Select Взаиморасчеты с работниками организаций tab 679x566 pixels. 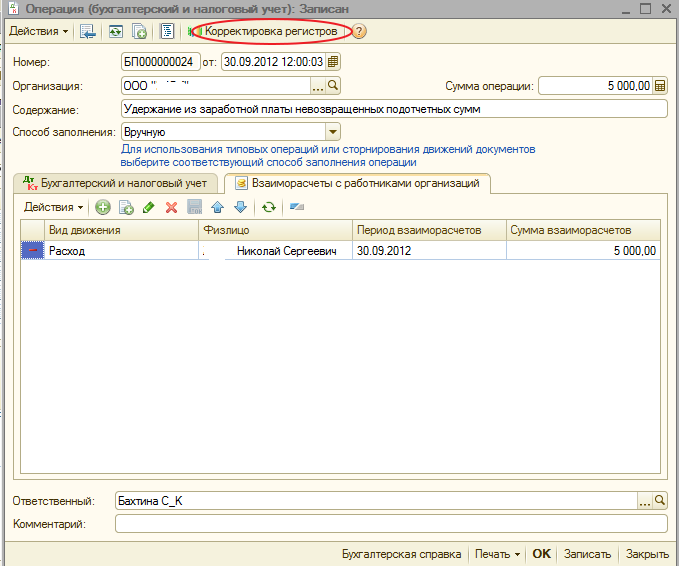358,183
